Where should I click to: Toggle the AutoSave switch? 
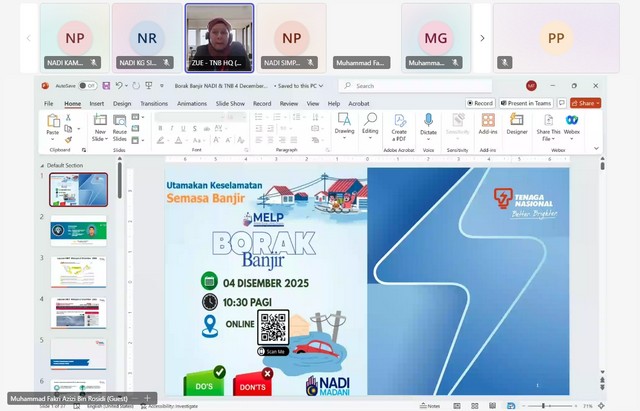coord(87,86)
